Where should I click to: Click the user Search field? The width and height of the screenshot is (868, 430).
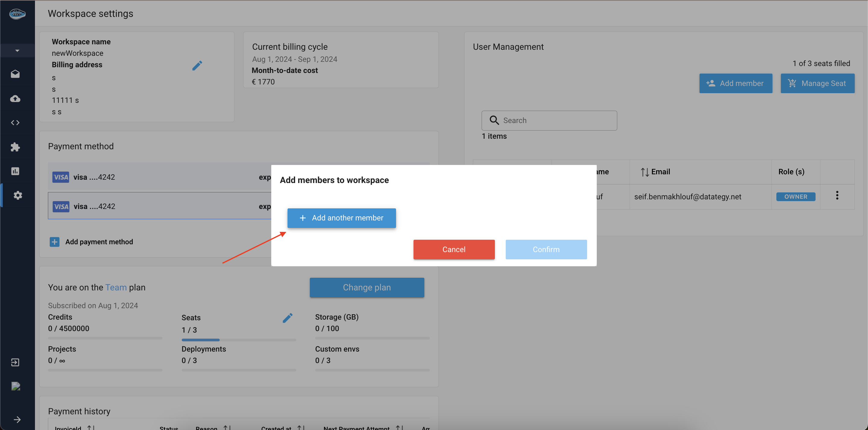[x=549, y=120]
